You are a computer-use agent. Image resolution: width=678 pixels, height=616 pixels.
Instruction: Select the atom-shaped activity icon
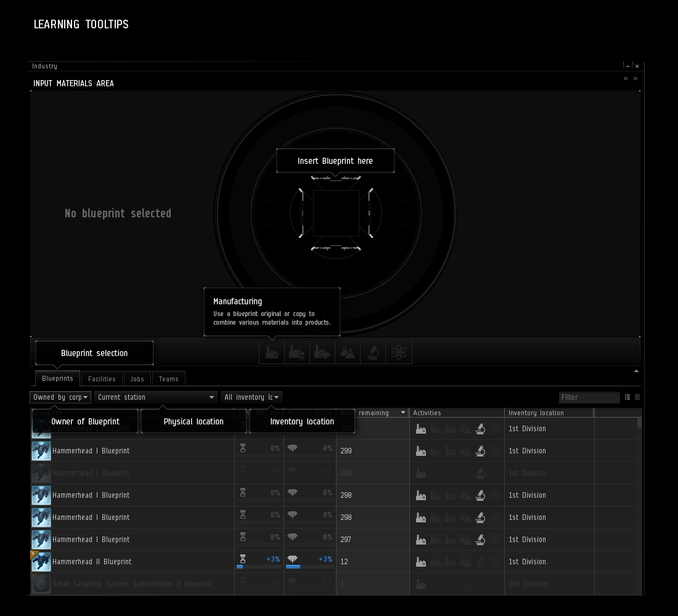tap(398, 352)
